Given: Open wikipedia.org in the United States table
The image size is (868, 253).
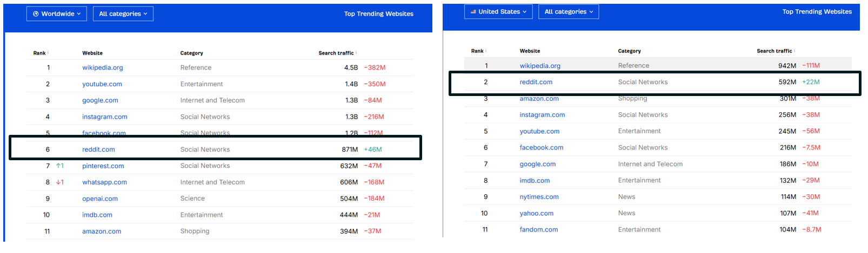Looking at the screenshot, I should 540,66.
